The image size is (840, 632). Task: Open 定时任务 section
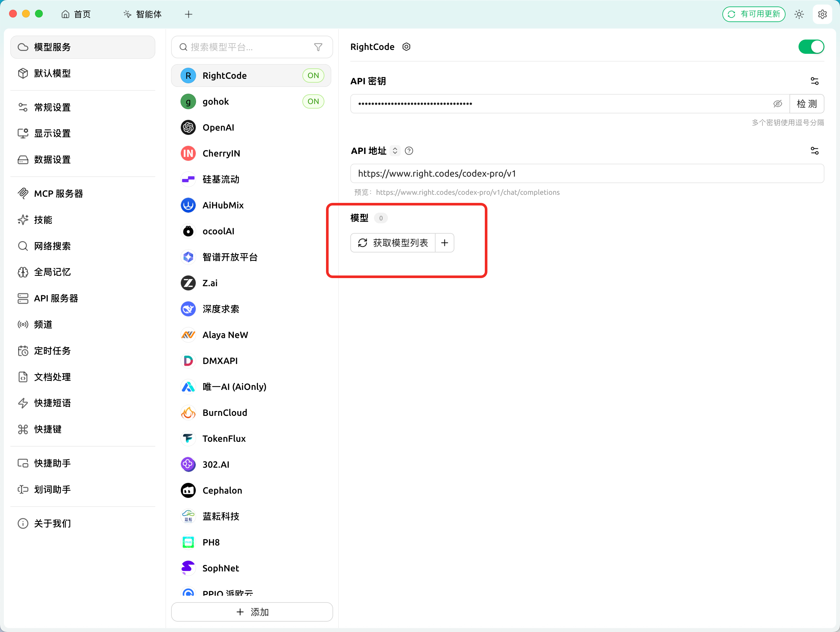(x=83, y=351)
